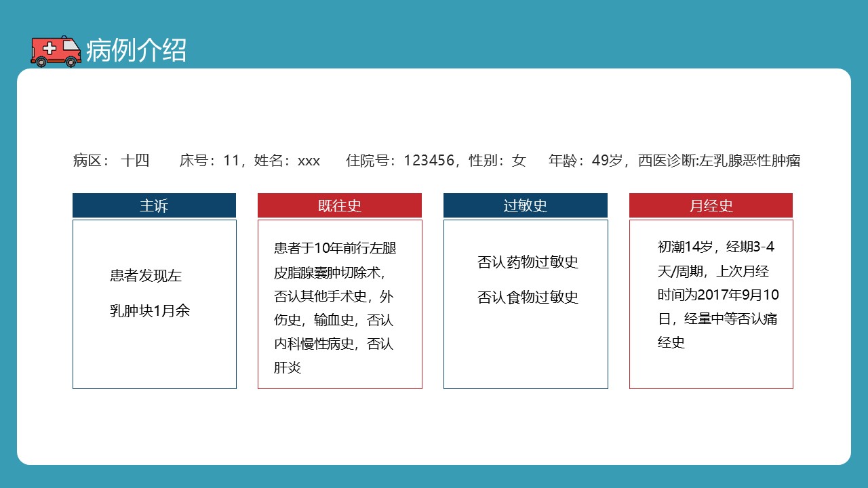868x488 pixels.
Task: Click the text 性别：女
Action: pos(497,161)
